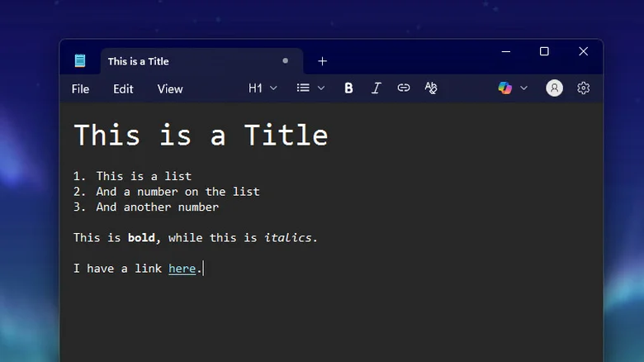Open Notepad settings gear
This screenshot has width=644, height=362.
[584, 88]
